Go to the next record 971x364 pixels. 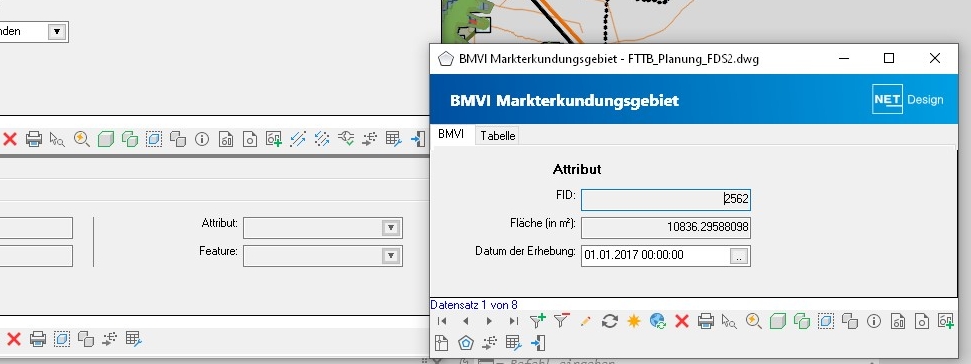coord(489,321)
